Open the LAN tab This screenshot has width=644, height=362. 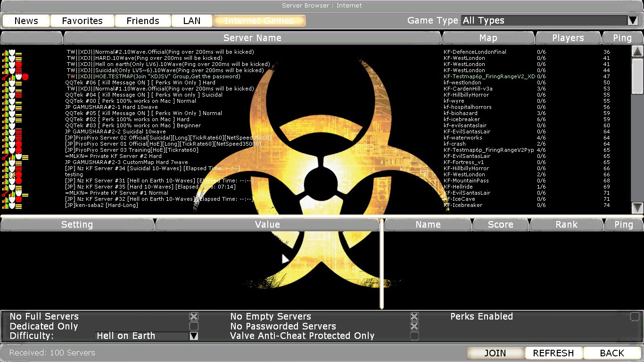[192, 21]
